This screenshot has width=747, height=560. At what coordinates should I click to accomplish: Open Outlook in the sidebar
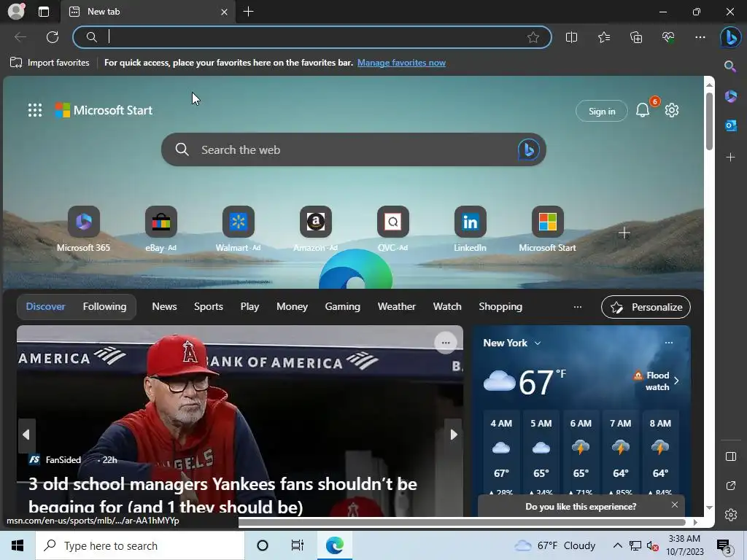pyautogui.click(x=730, y=125)
